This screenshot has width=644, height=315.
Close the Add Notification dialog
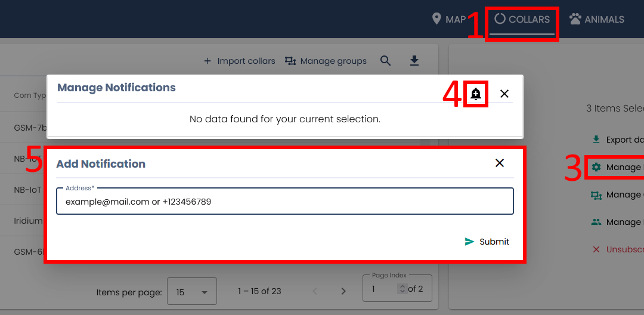[500, 163]
